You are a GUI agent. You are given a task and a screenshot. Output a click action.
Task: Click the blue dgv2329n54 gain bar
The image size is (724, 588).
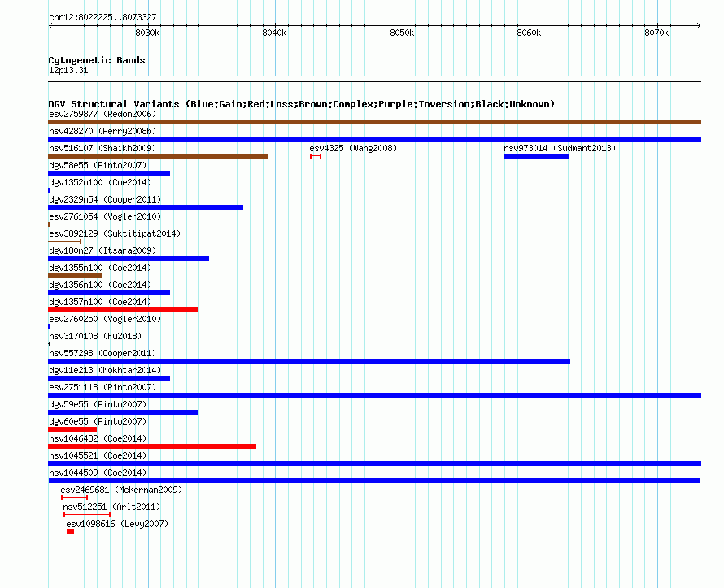[146, 207]
